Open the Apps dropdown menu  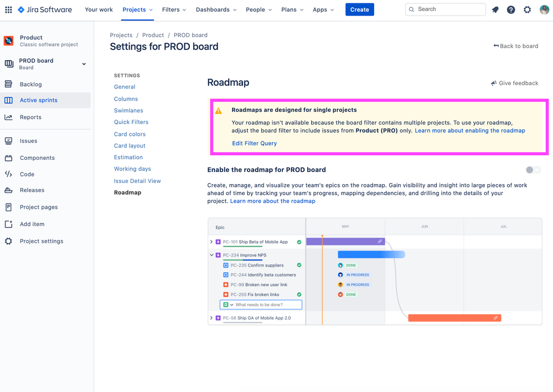coord(323,10)
